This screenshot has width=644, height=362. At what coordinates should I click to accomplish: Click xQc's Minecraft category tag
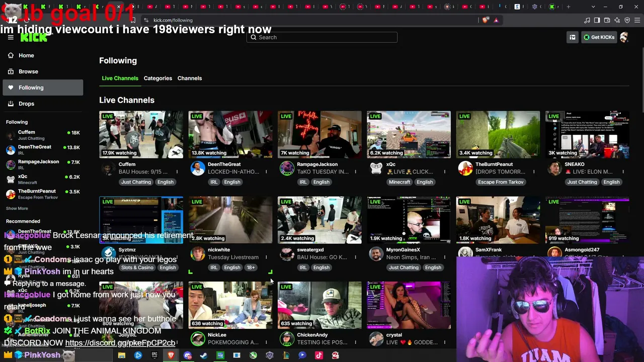coord(399,182)
